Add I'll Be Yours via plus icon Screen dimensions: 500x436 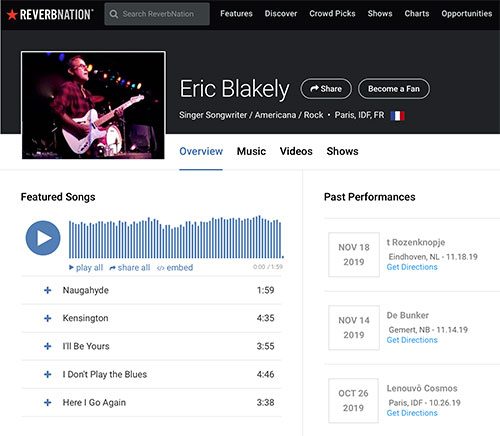click(x=48, y=346)
